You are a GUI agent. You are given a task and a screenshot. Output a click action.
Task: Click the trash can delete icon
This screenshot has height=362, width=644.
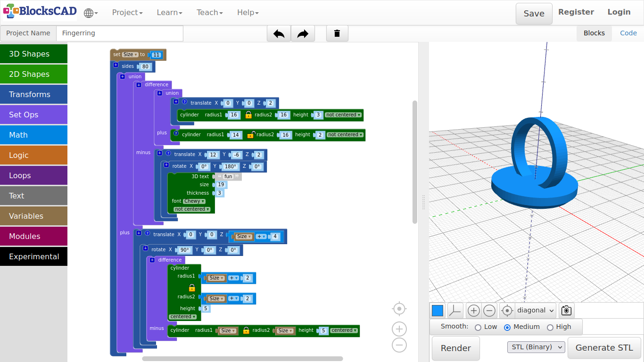tap(337, 33)
